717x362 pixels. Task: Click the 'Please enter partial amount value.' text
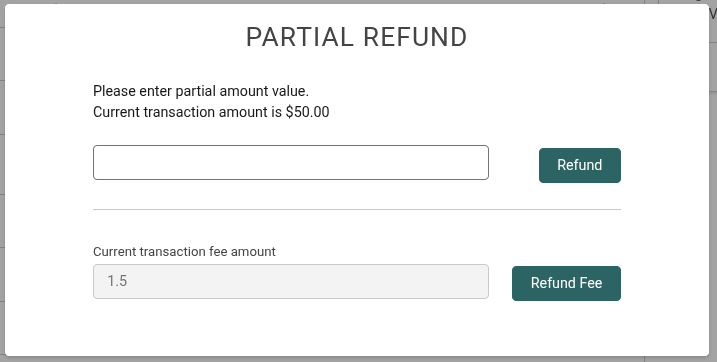(201, 91)
